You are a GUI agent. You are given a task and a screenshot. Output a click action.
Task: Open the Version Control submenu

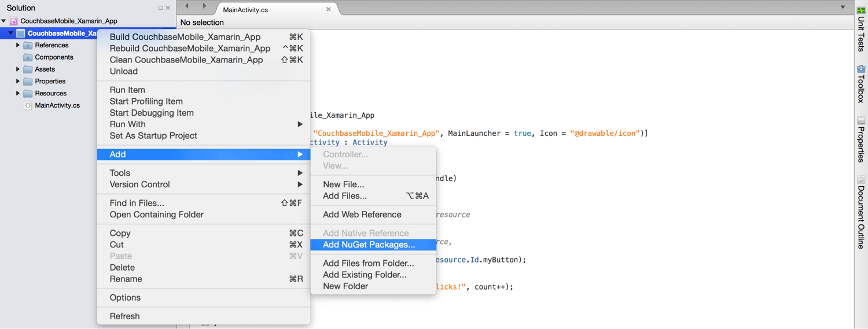204,184
